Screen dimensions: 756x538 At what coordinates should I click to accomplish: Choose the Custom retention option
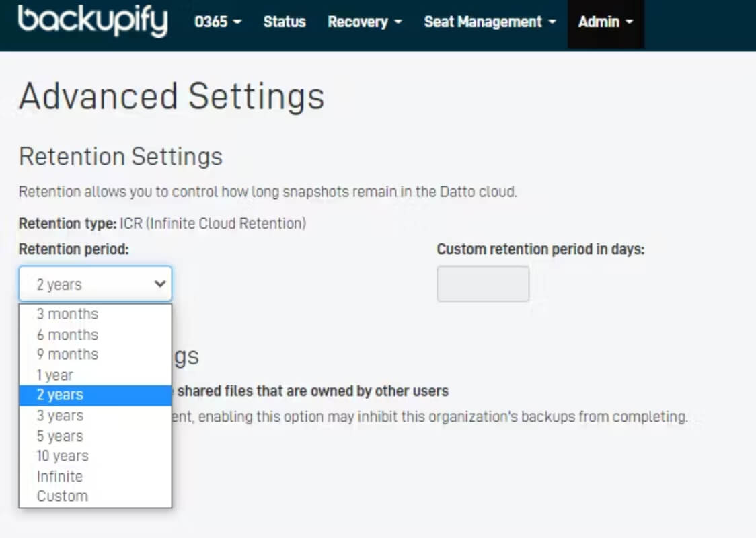tap(96, 496)
